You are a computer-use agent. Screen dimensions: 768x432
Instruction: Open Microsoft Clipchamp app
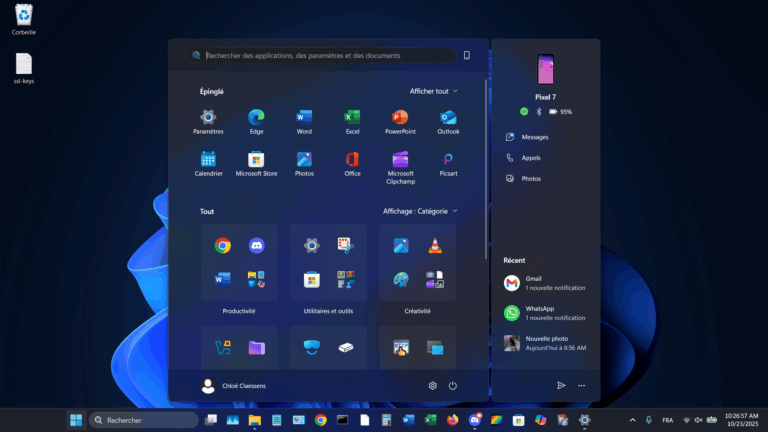pyautogui.click(x=400, y=168)
